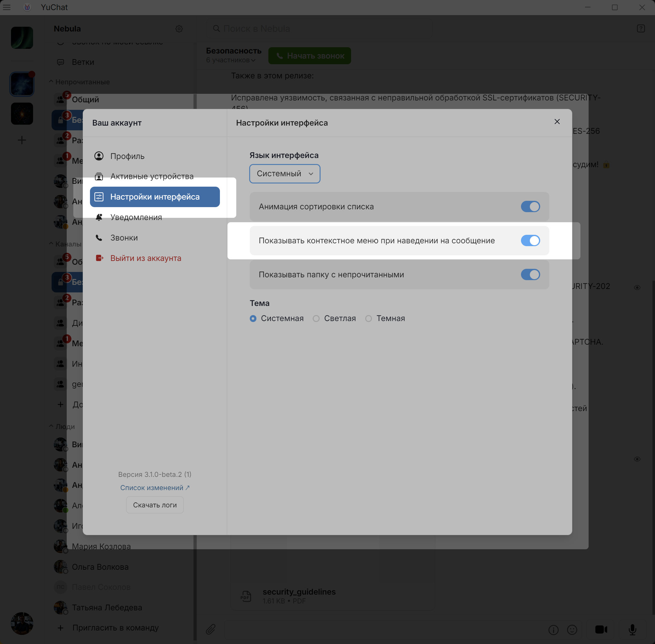Click the YuChat app logo icon
The image size is (655, 644).
coord(27,7)
